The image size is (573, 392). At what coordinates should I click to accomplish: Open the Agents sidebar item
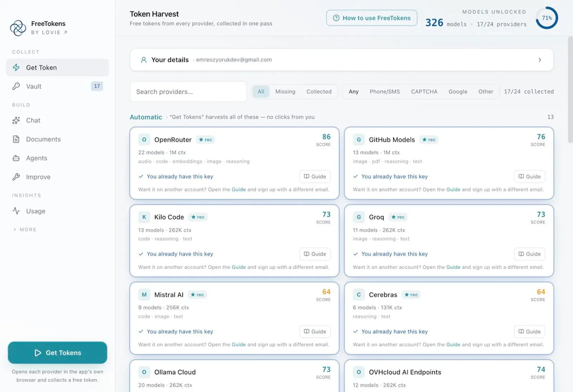pos(58,158)
